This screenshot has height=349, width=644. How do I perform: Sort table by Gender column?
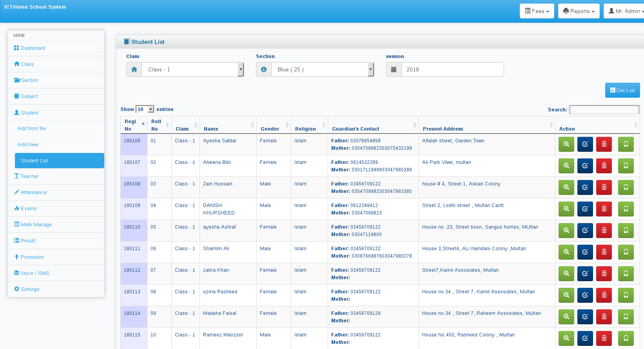pos(274,125)
